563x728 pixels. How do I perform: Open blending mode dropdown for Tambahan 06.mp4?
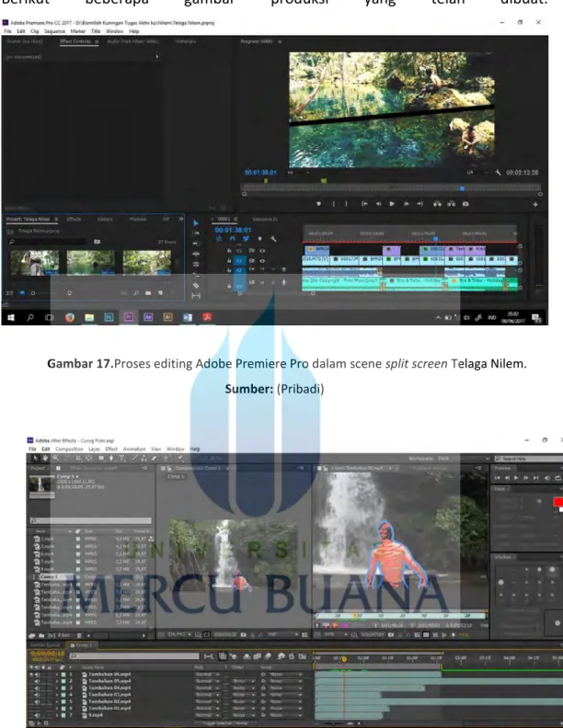206,674
